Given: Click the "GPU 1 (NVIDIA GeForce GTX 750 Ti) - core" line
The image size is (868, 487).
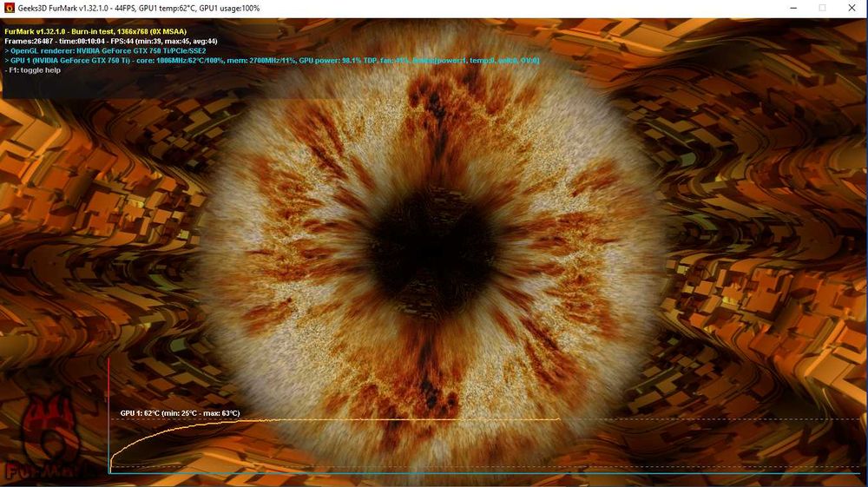Looking at the screenshot, I should 271,60.
